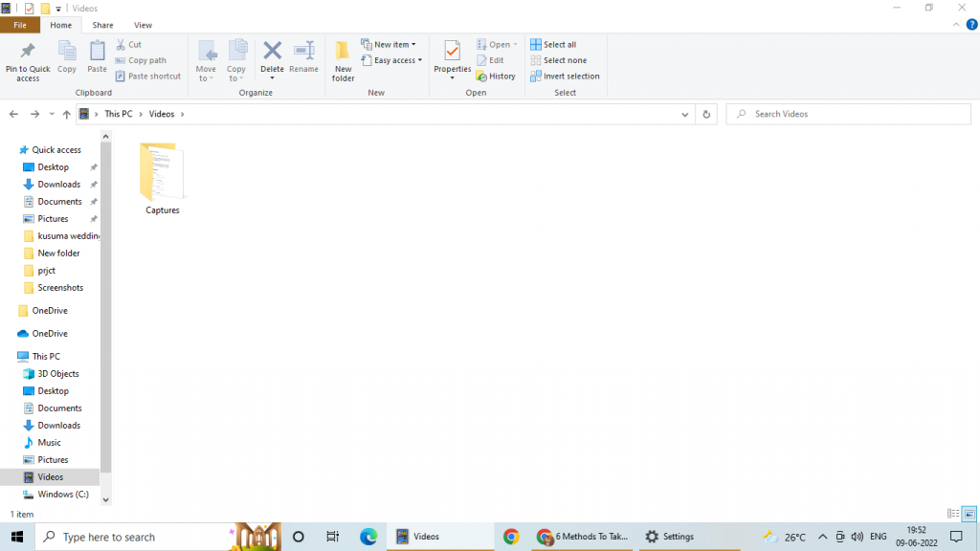Select all items using the ribbon
Screen dimensions: 980x551
click(x=553, y=43)
